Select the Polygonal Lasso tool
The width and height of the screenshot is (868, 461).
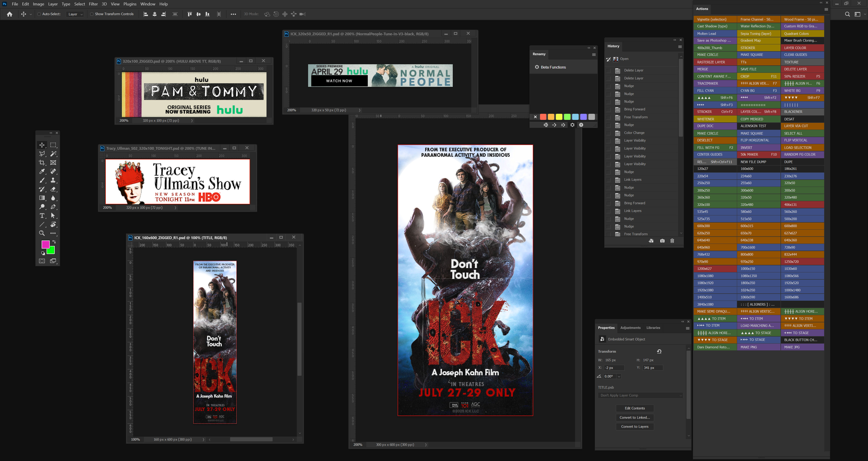(x=42, y=154)
